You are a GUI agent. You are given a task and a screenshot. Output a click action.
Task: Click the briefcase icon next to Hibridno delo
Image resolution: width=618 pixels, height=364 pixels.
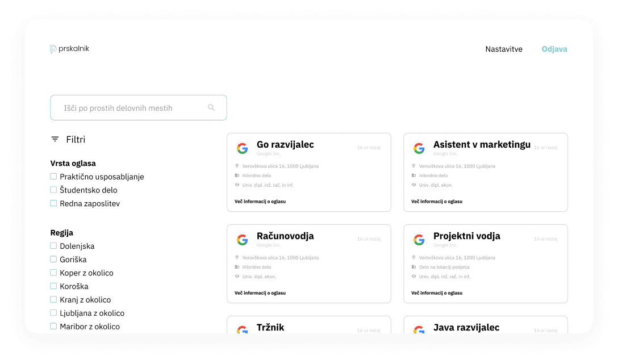pos(237,175)
